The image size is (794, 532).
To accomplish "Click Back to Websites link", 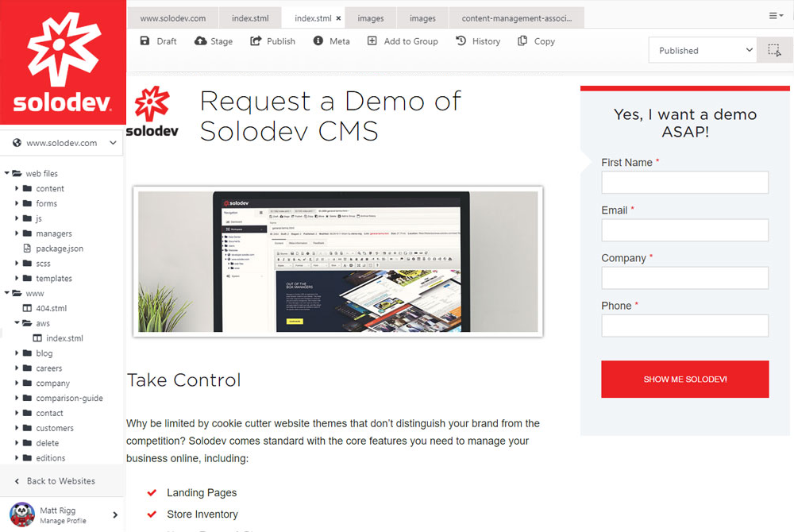I will coord(61,481).
